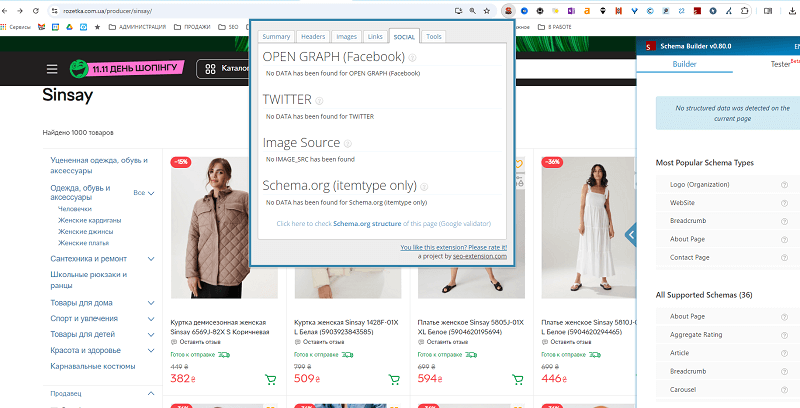Open site info icon in address bar
The image size is (800, 408).
(x=55, y=11)
